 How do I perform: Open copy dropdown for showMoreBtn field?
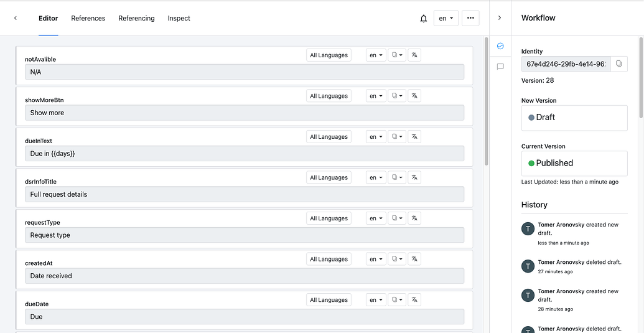click(397, 96)
